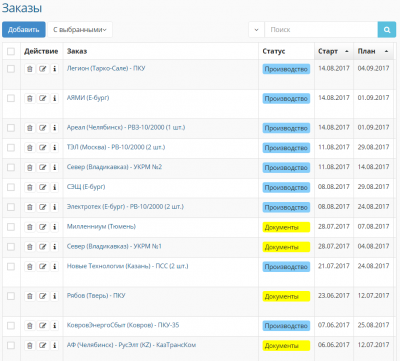The height and width of the screenshot is (361, 400).
Task: Focus the Поиск search field
Action: pos(321,30)
